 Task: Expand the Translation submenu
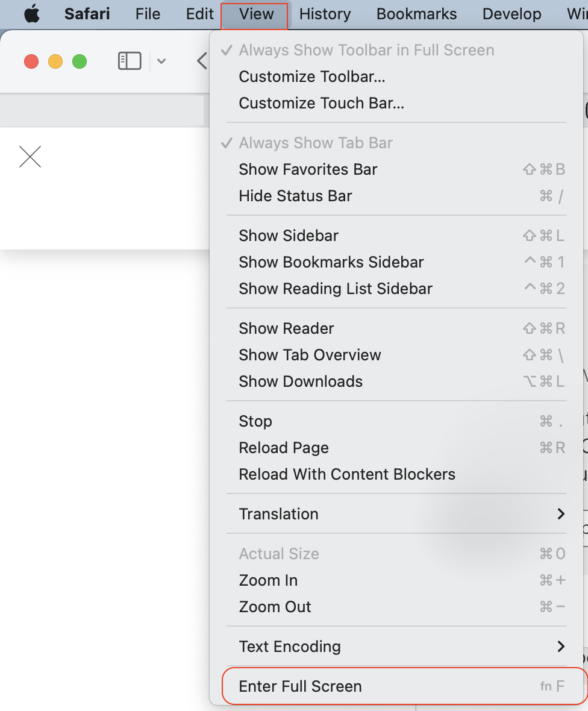(396, 514)
